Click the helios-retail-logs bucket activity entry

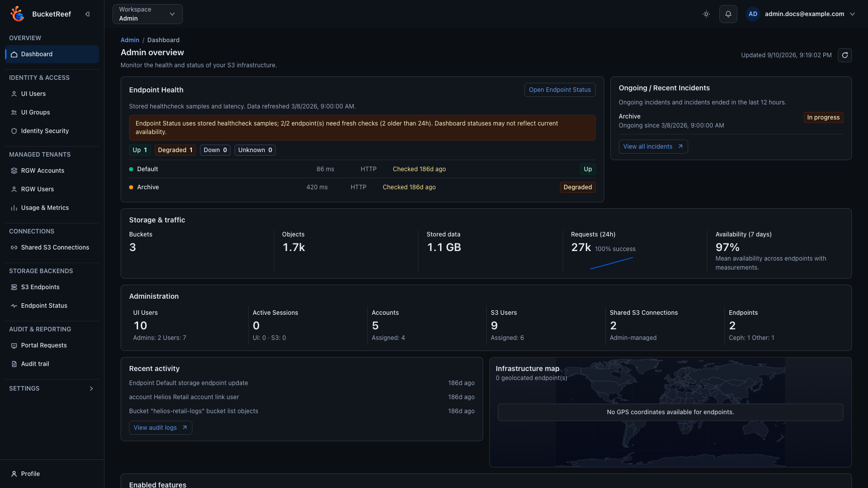coord(302,411)
